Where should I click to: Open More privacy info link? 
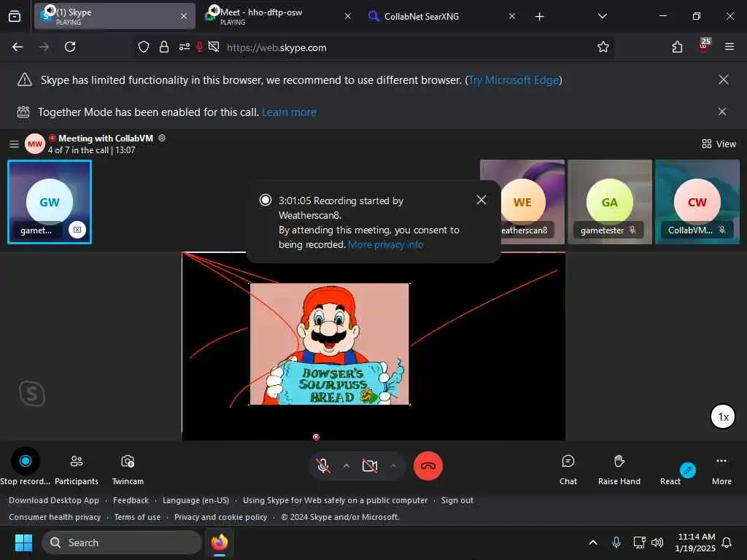(385, 244)
